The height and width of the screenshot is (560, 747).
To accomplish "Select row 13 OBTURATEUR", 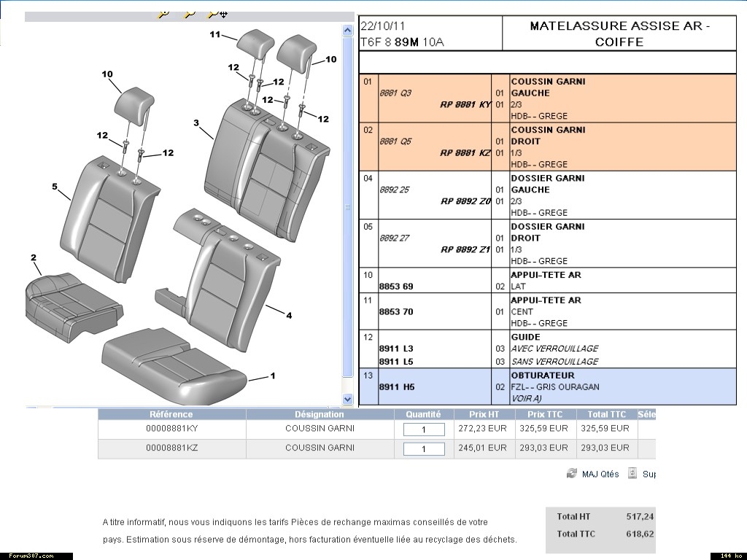I will tap(547, 386).
